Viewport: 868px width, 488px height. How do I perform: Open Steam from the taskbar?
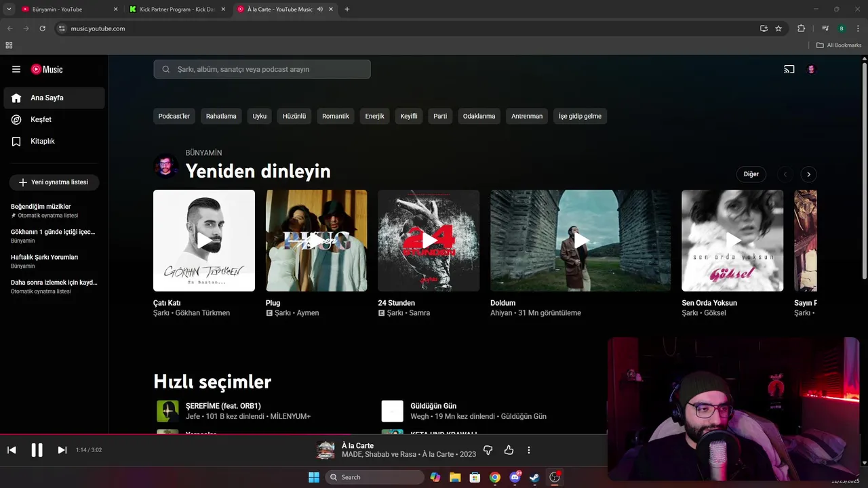534,477
